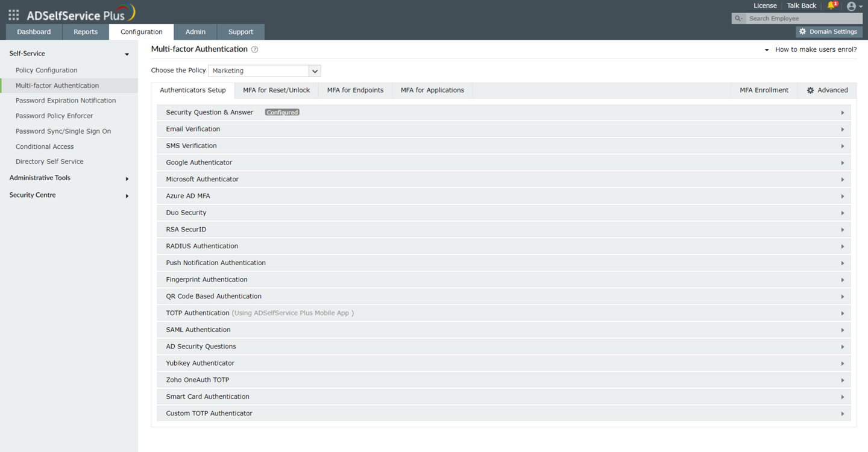This screenshot has width=868, height=452.
Task: Switch to MFA for Endpoints tab
Action: [355, 90]
